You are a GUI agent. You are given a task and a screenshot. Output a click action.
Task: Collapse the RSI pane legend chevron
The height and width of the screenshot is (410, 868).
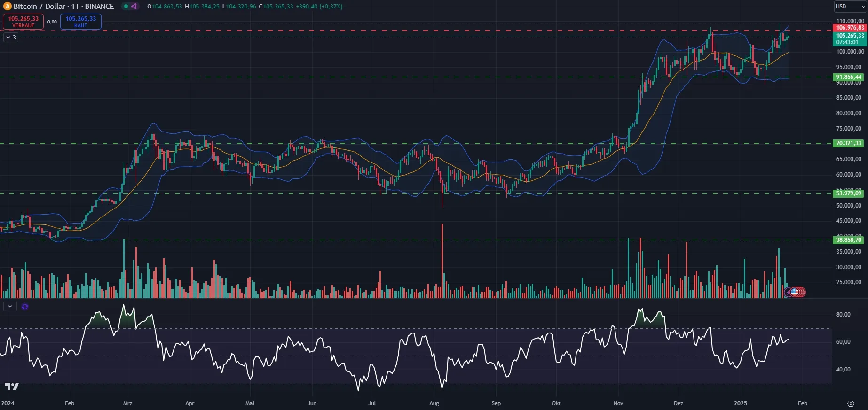tap(10, 306)
